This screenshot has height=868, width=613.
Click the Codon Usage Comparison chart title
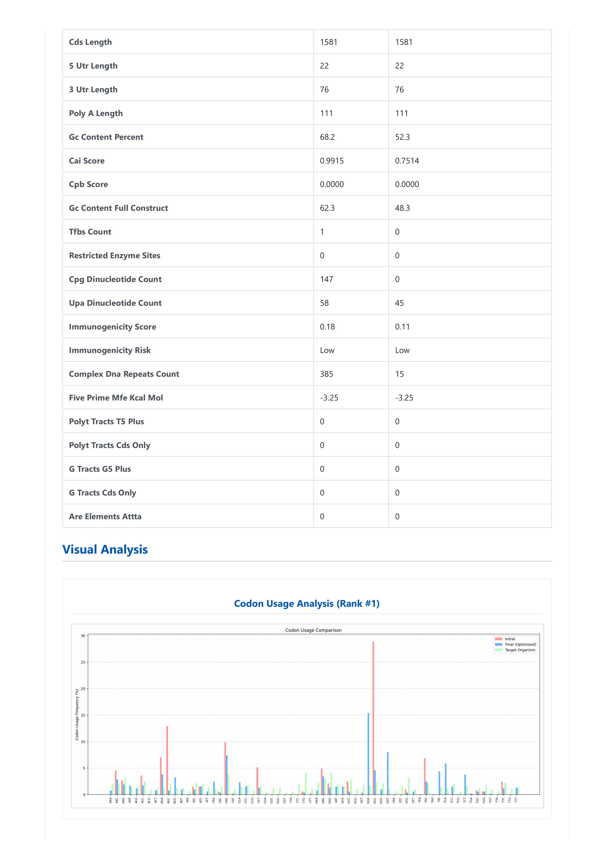[313, 630]
